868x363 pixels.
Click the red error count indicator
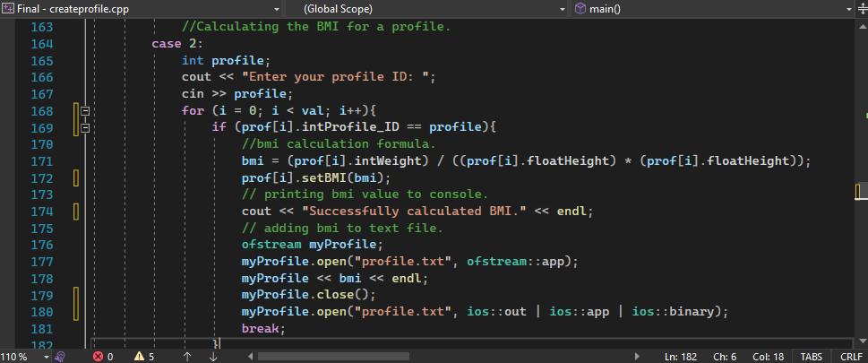[x=103, y=357]
